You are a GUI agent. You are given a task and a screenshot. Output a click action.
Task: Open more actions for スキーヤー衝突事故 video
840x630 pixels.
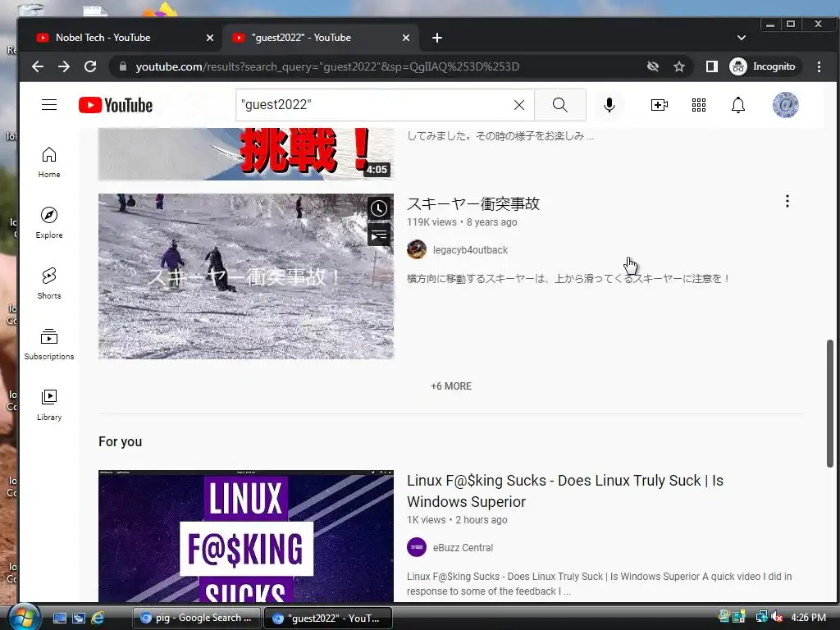(x=787, y=202)
